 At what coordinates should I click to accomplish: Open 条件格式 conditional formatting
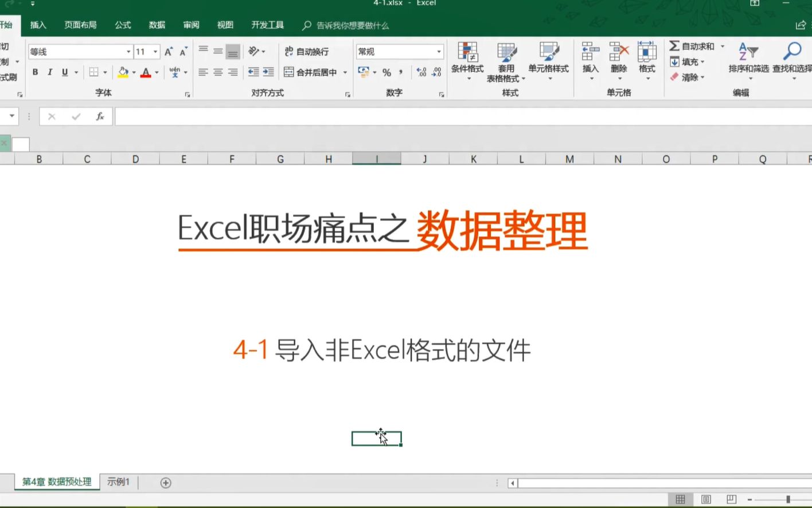point(467,61)
